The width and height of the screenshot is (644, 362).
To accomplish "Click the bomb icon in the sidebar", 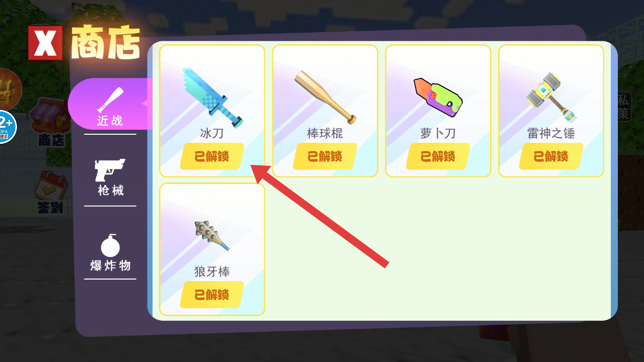I will pos(110,245).
